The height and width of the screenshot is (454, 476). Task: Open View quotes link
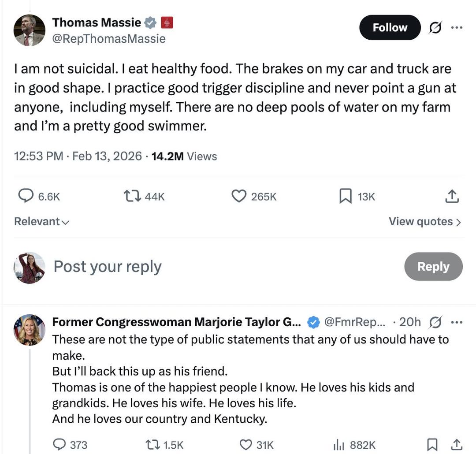(x=424, y=221)
